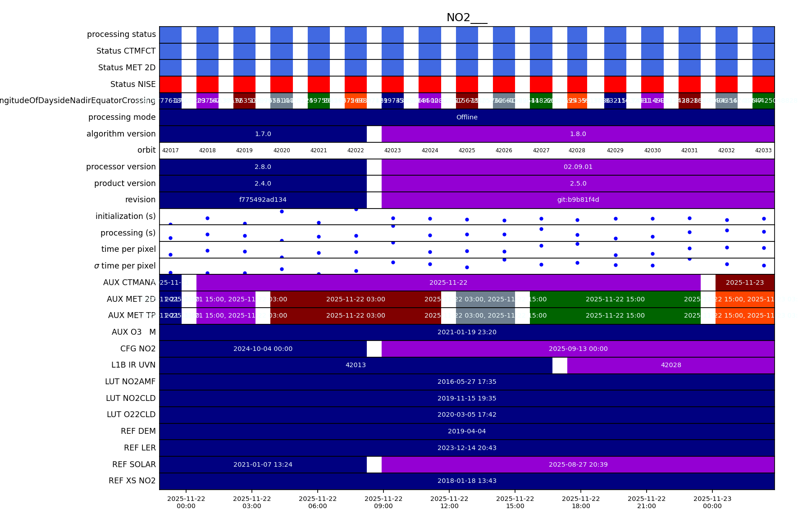Click the product version 2.5.0 segment

578,184
